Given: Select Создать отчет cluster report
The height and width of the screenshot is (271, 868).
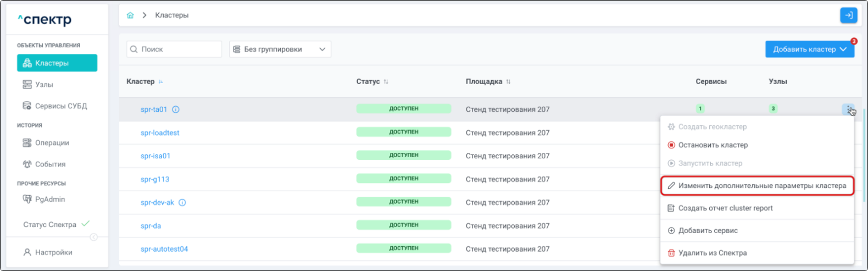Looking at the screenshot, I should click(x=725, y=208).
